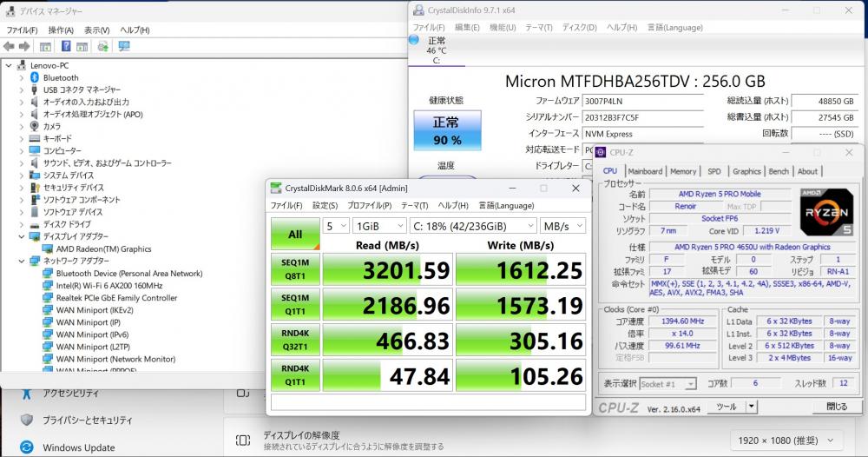Open the MB/s unit dropdown

click(563, 226)
